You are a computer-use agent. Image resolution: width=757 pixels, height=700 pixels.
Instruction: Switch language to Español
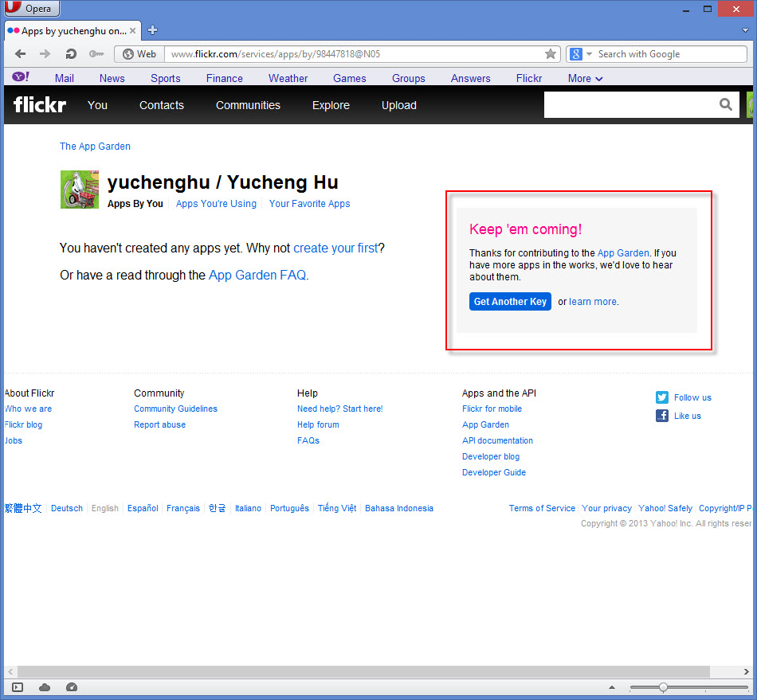(x=143, y=508)
